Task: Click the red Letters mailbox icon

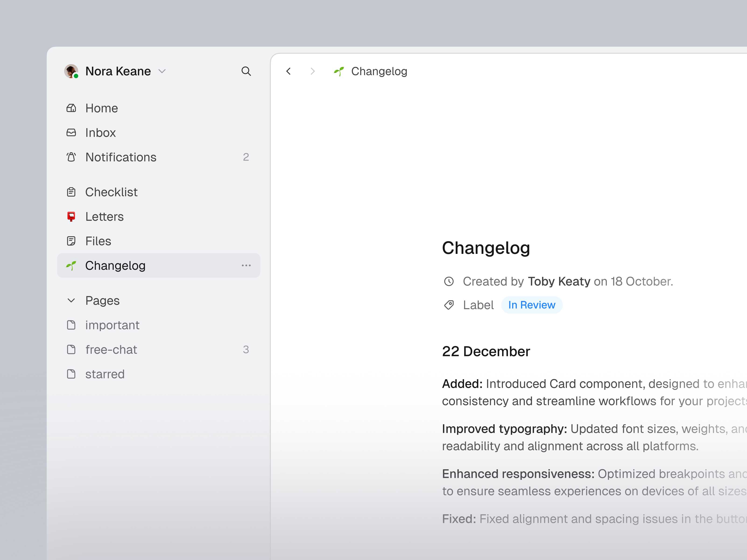Action: click(71, 216)
